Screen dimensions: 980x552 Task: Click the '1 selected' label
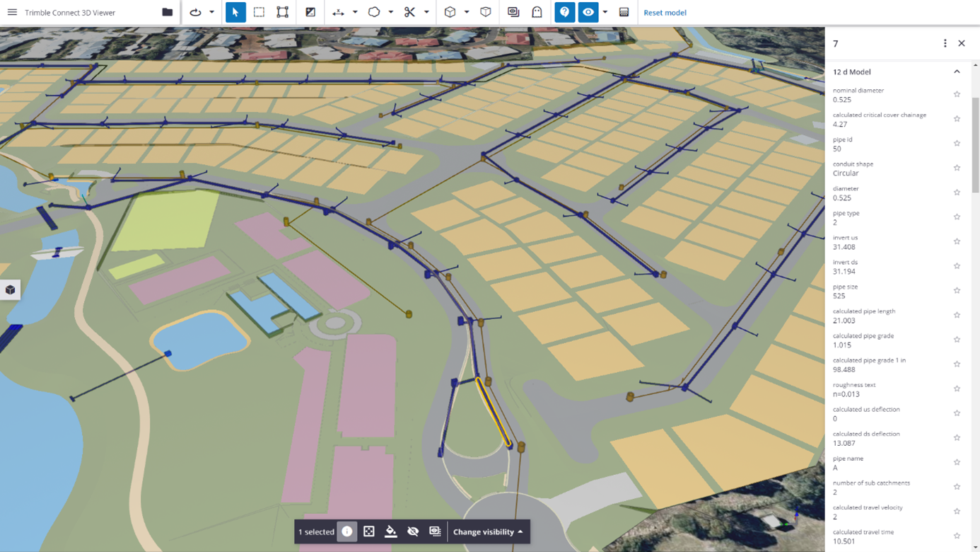click(316, 531)
